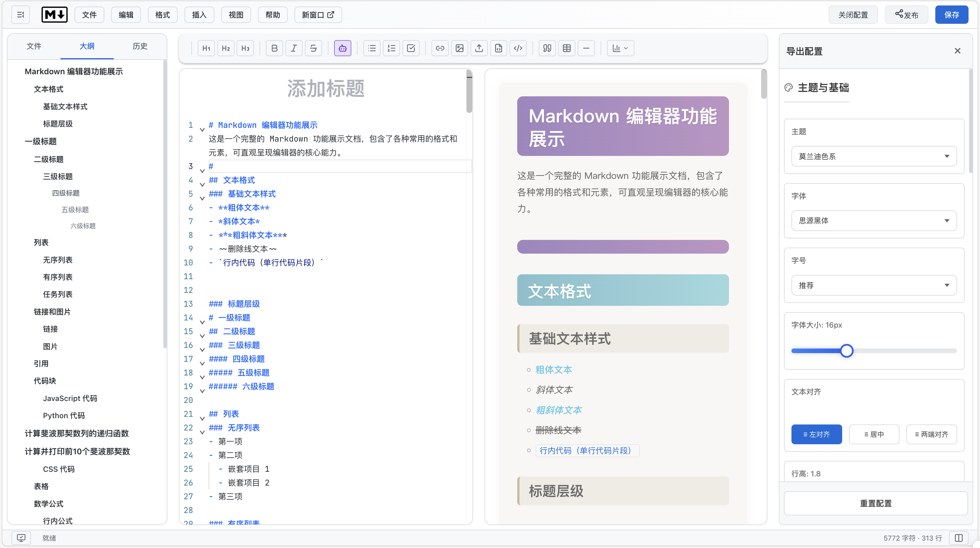Image resolution: width=980 pixels, height=548 pixels.
Task: Insert a link using the toolbar icon
Action: click(440, 48)
